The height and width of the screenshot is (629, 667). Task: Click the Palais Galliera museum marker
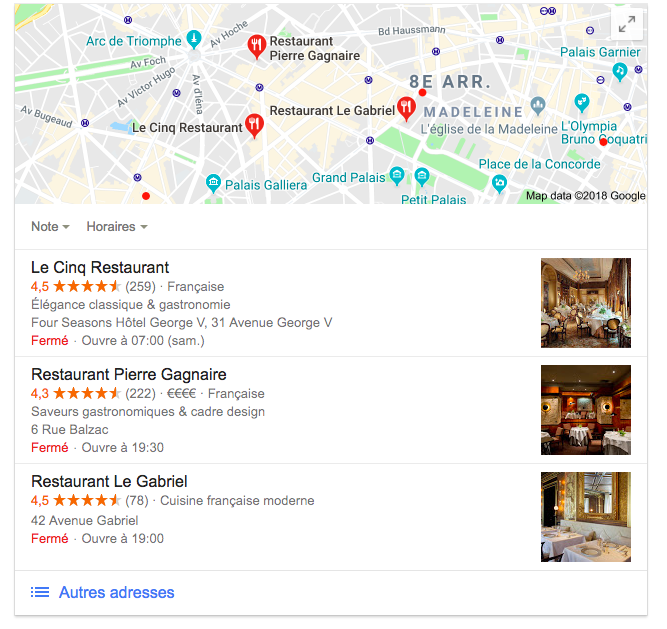pyautogui.click(x=213, y=183)
